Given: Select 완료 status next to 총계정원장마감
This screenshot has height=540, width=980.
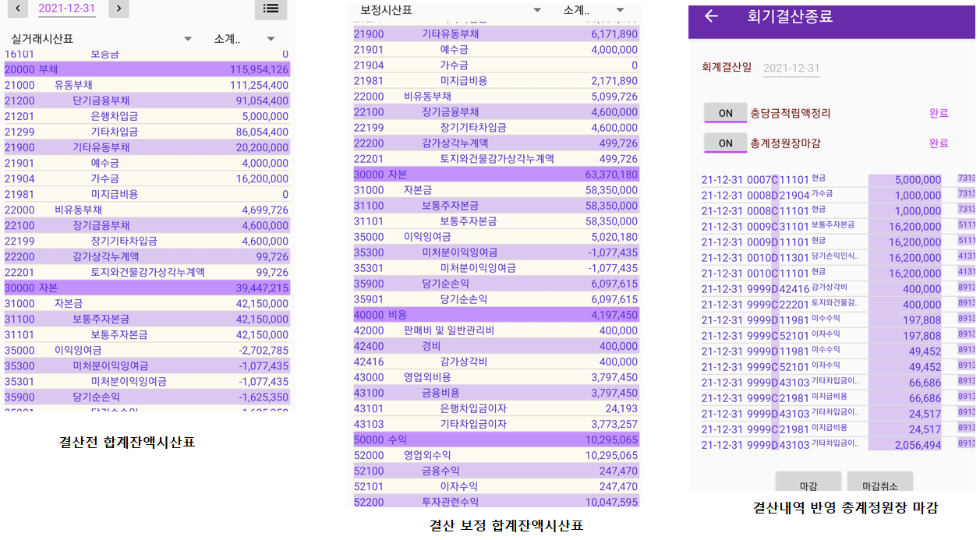Looking at the screenshot, I should 939,143.
